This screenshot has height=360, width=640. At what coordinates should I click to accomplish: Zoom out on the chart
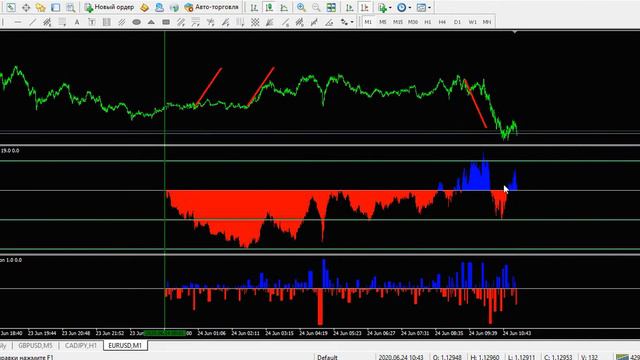[316, 7]
